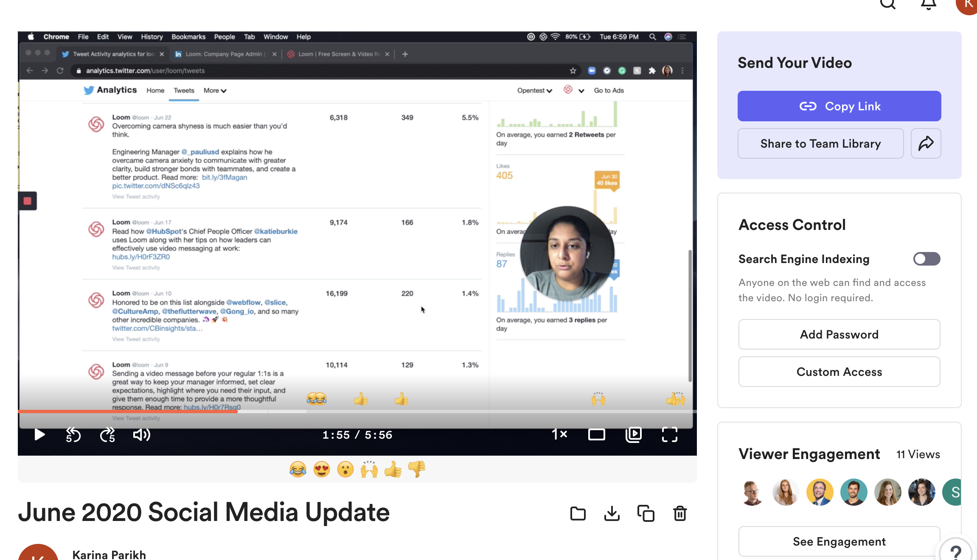Change the 1x playback speed
Viewport: 977px width, 560px height.
point(559,434)
